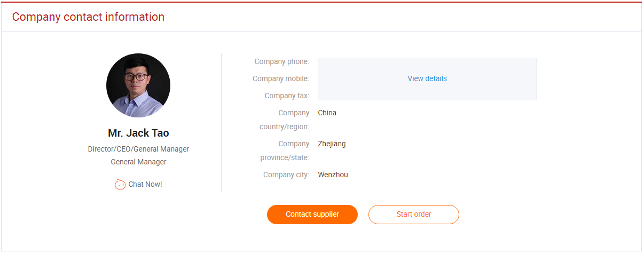This screenshot has height=253, width=644.
Task: Click the View details link
Action: click(x=427, y=78)
